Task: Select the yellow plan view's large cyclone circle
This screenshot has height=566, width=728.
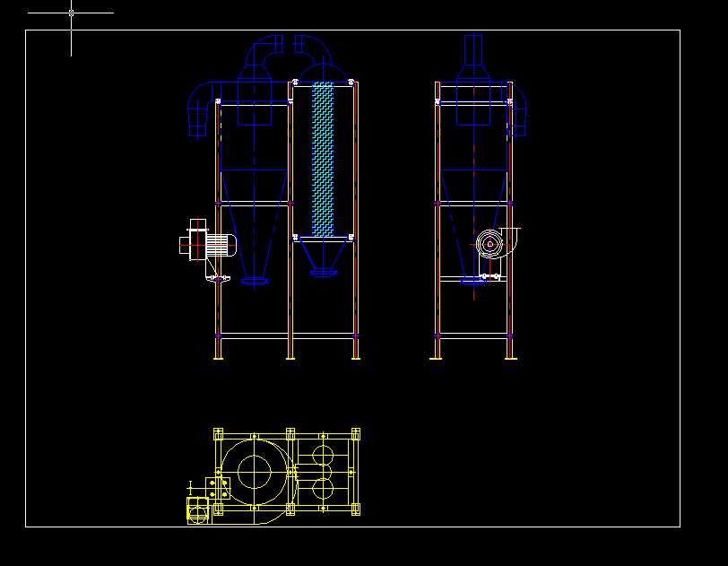Action: [x=255, y=472]
